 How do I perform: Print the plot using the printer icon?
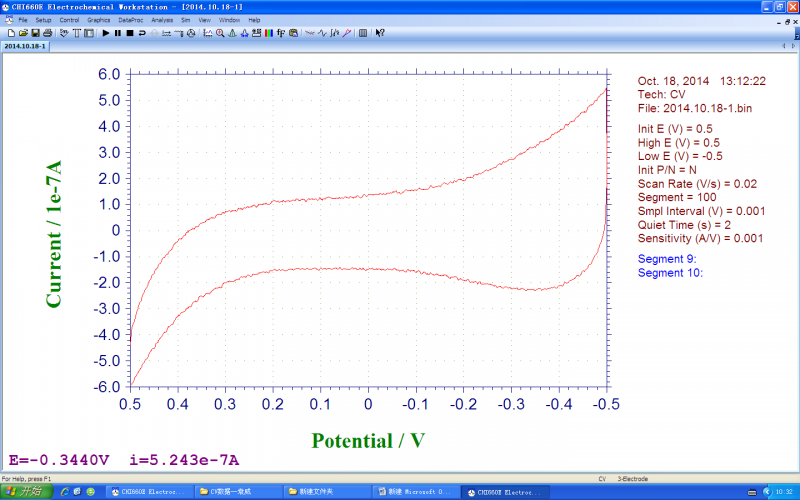[47, 33]
